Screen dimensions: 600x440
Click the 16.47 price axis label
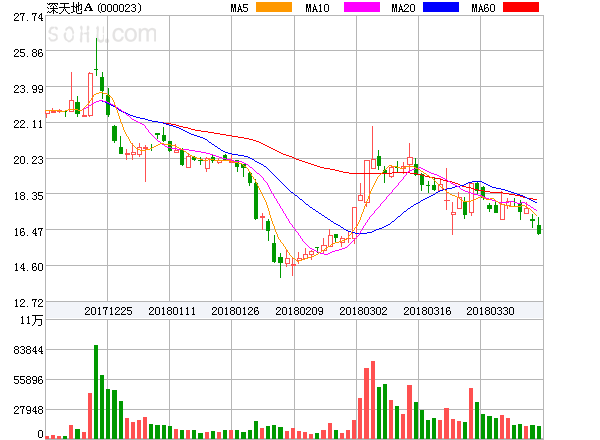click(x=28, y=232)
